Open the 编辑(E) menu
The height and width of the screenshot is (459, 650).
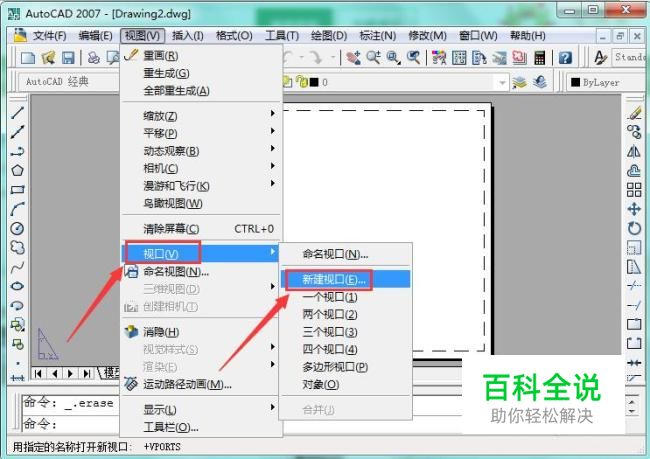(95, 36)
